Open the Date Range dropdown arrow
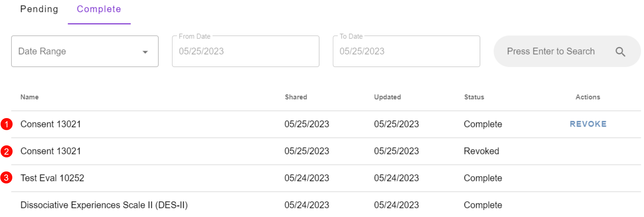This screenshot has width=644, height=217. tap(145, 52)
